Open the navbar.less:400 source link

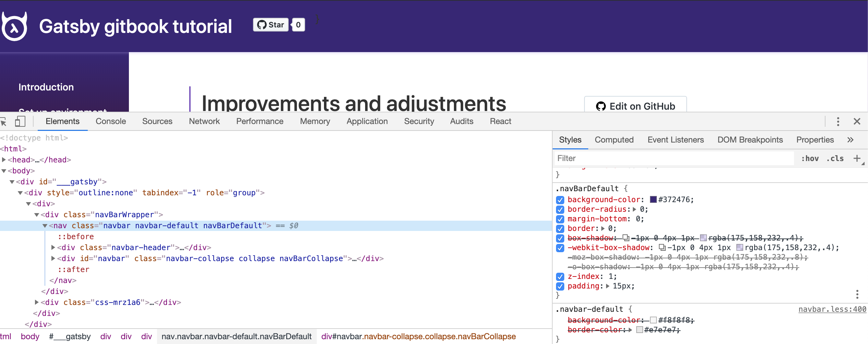click(x=832, y=309)
